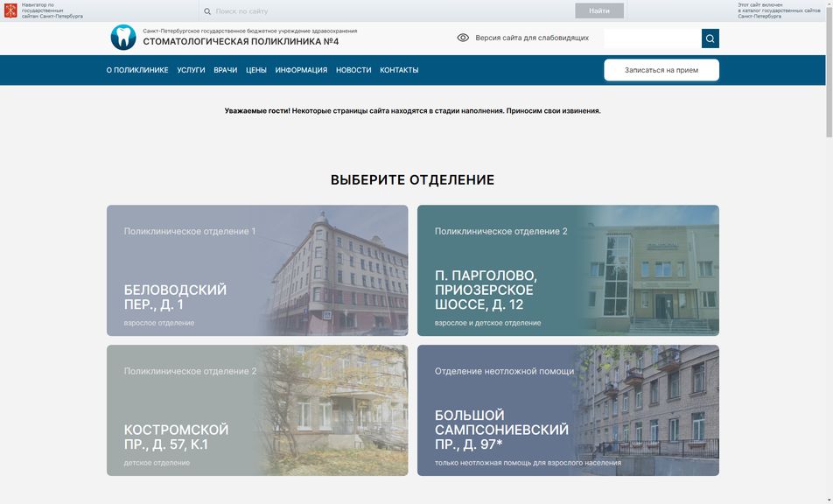Screen dimensions: 833x504
Task: Click 'Поликлиническое отделение 1' label
Action: click(x=190, y=232)
